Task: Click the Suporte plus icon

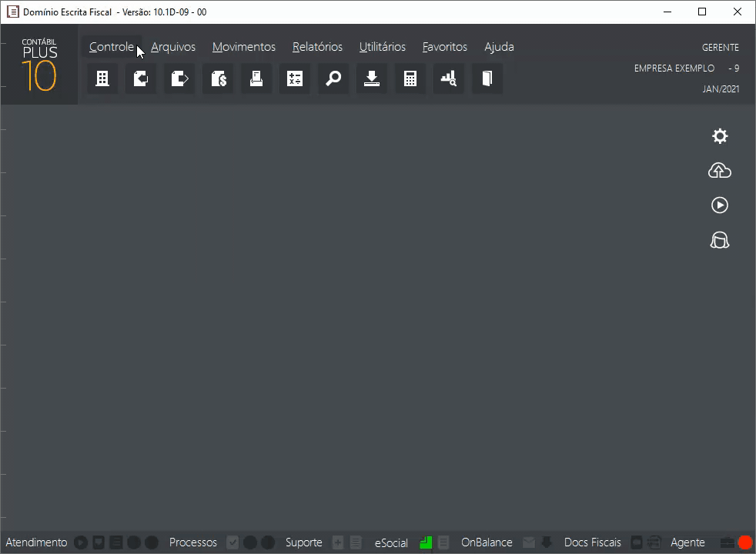Action: point(338,542)
